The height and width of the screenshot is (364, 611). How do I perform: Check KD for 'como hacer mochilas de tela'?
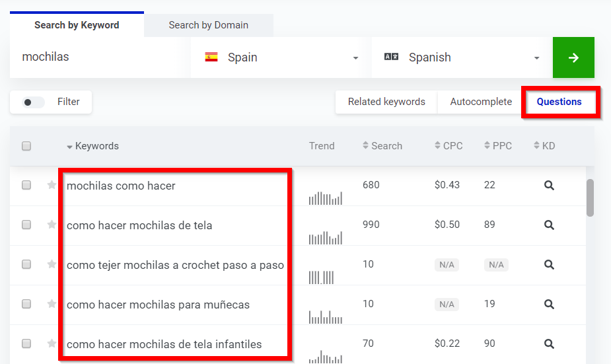coord(548,225)
